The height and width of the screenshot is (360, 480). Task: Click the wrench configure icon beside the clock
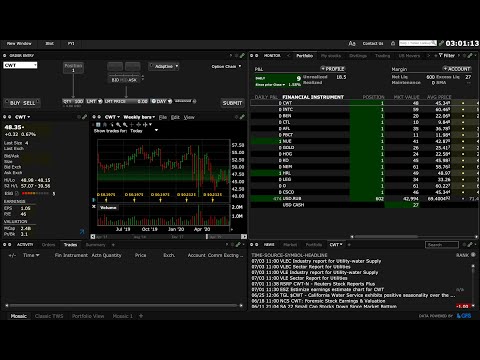(x=441, y=43)
